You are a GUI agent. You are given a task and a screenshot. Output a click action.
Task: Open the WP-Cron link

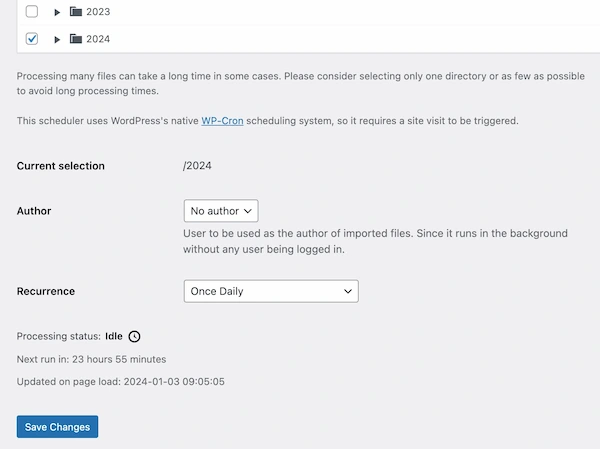[222, 121]
